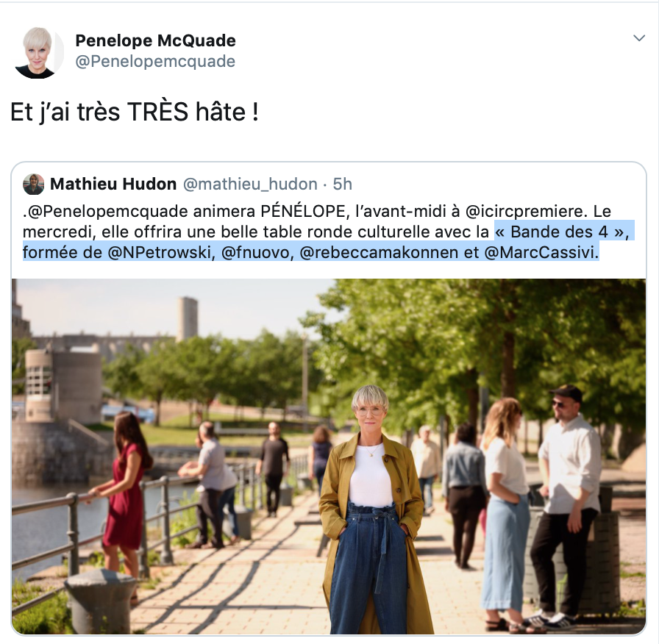Click the @icircpremiere mention
Image resolution: width=659 pixels, height=644 pixels.
[x=525, y=211]
